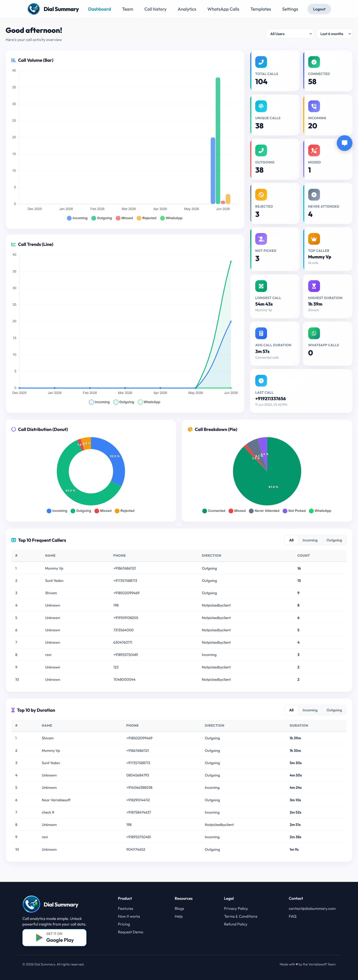Click Jun 2026 Outgoing point on line chart

[231, 262]
